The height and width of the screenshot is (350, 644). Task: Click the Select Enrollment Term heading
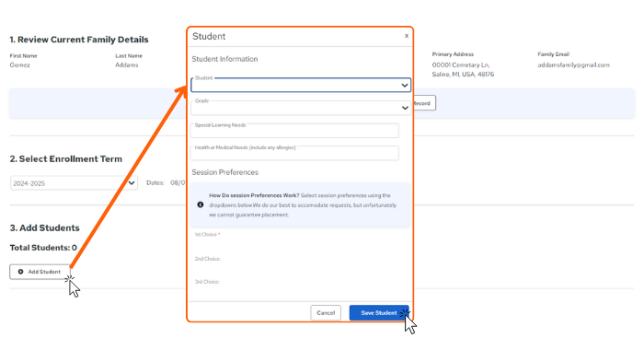(x=66, y=158)
